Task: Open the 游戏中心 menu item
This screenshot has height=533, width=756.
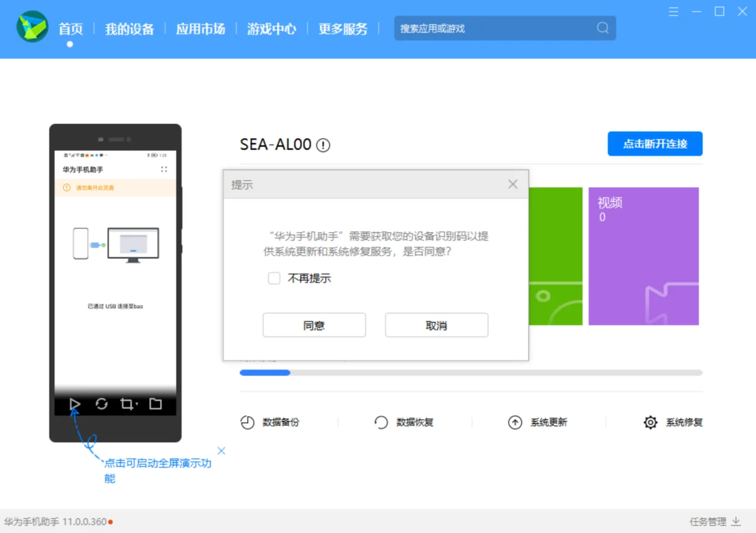Action: [272, 28]
